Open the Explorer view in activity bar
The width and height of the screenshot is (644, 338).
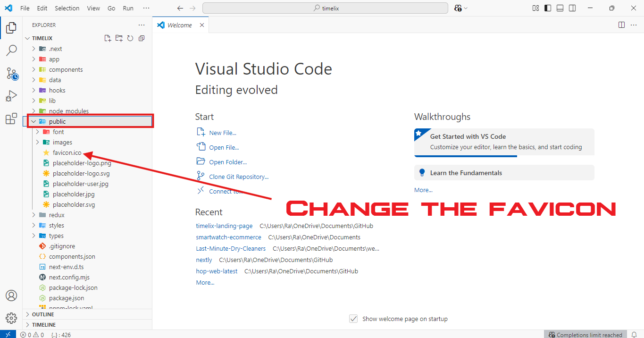point(11,28)
